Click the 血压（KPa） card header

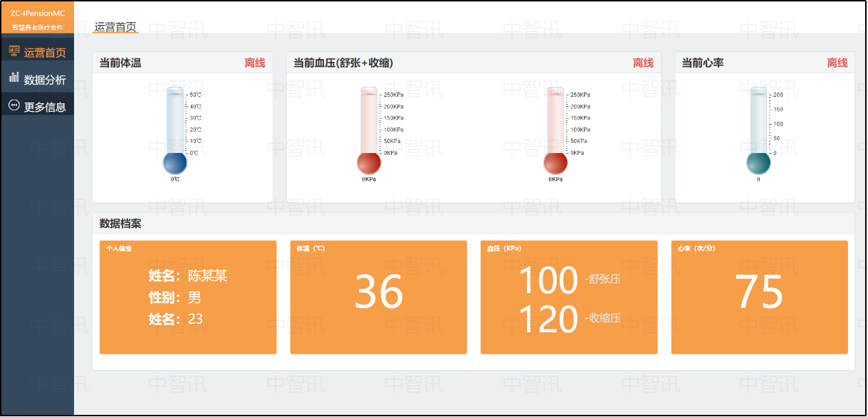[x=504, y=249]
